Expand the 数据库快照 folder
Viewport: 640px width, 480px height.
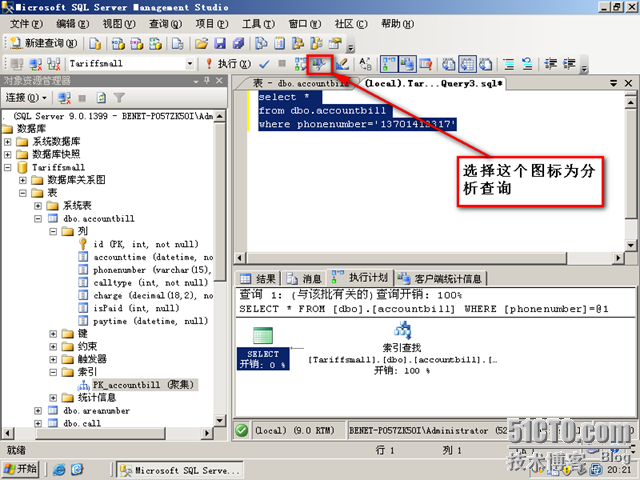click(x=7, y=155)
